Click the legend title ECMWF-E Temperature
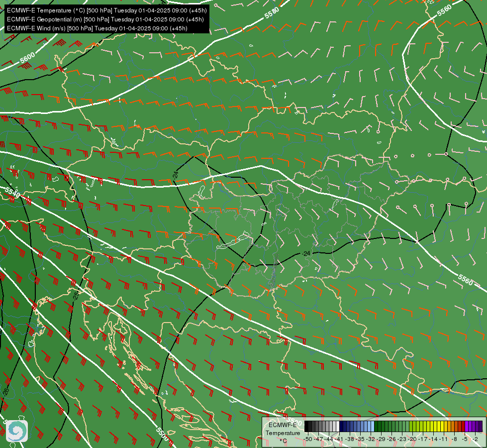The image size is (487, 448). (x=283, y=429)
